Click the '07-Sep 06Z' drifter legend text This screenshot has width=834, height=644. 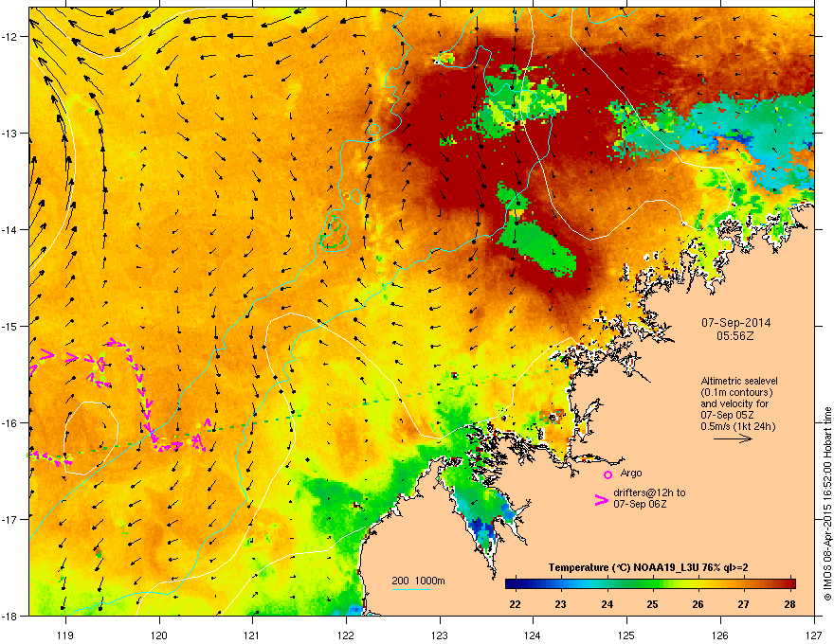pyautogui.click(x=640, y=504)
